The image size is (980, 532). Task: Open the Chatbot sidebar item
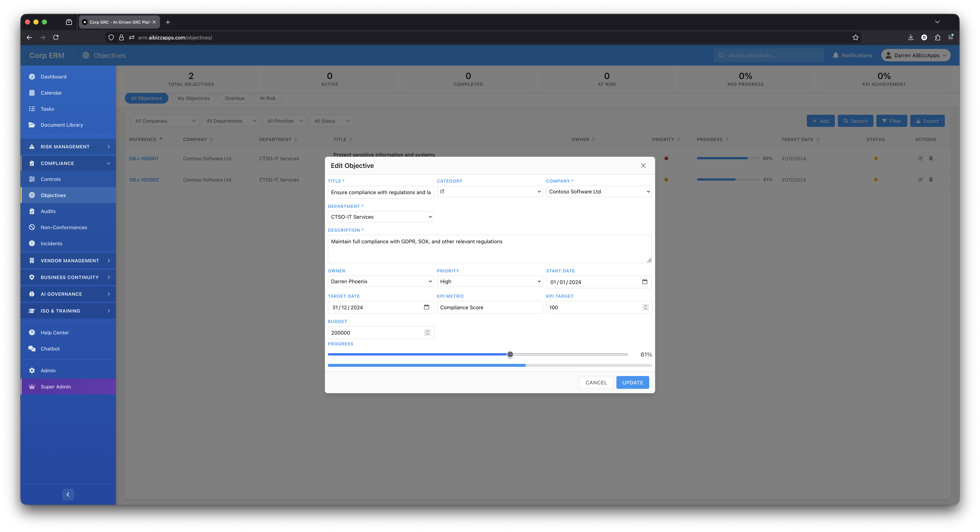click(x=50, y=349)
